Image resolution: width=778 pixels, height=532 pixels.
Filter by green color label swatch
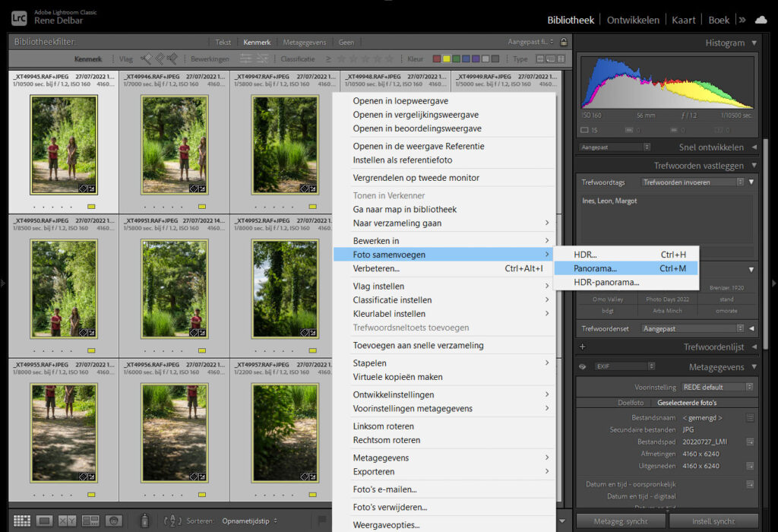pyautogui.click(x=456, y=59)
